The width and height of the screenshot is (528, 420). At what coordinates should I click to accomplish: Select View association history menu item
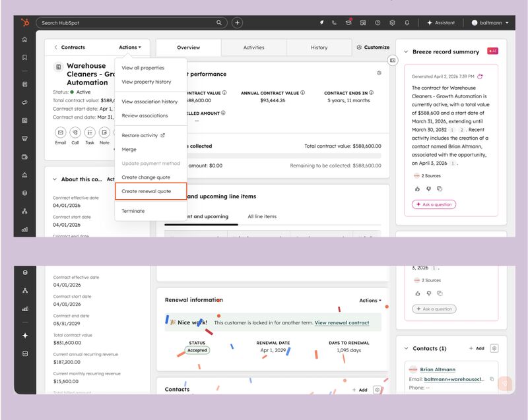[x=150, y=102]
